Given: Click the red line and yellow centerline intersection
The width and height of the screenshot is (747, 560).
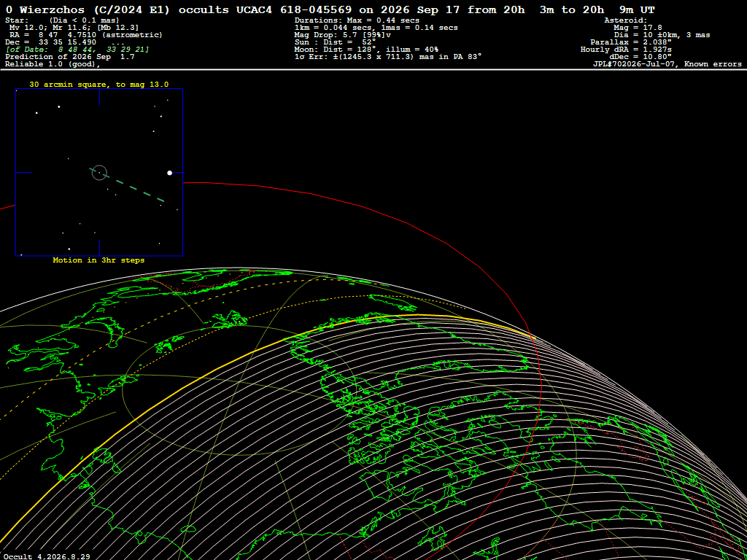Looking at the screenshot, I should click(532, 337).
